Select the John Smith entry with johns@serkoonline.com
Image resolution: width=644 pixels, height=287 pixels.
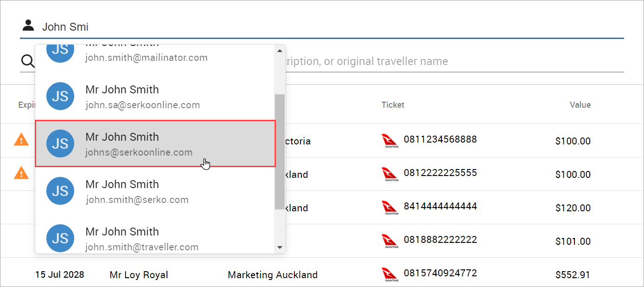pos(139,143)
